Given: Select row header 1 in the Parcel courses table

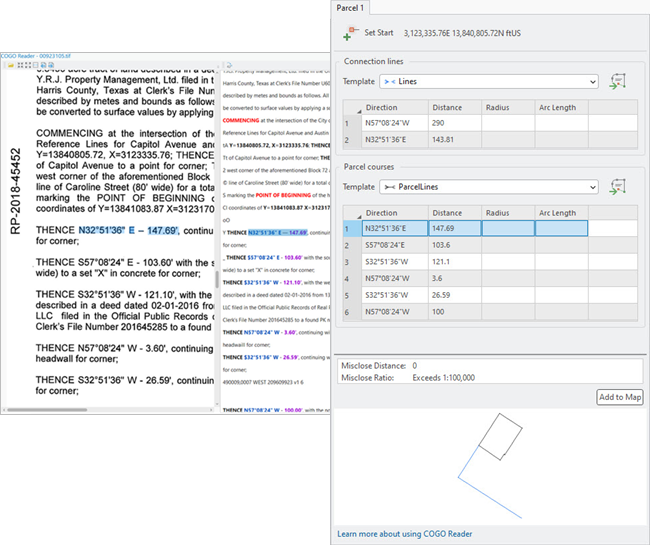Looking at the screenshot, I should pos(352,228).
